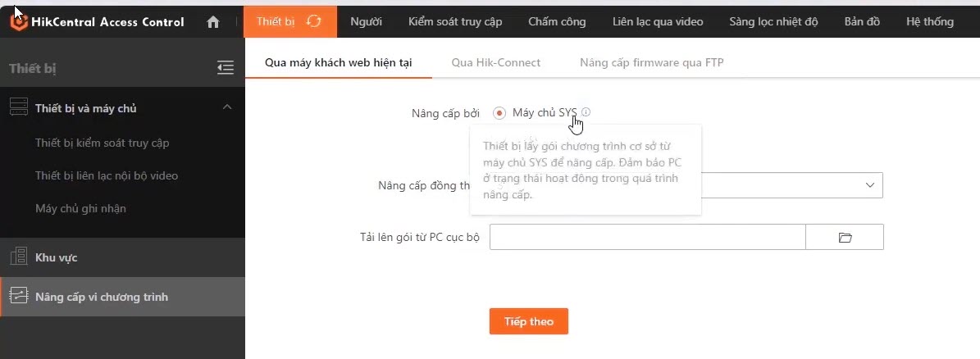Open Máy chủ ghi nhận in sidebar

coord(80,209)
